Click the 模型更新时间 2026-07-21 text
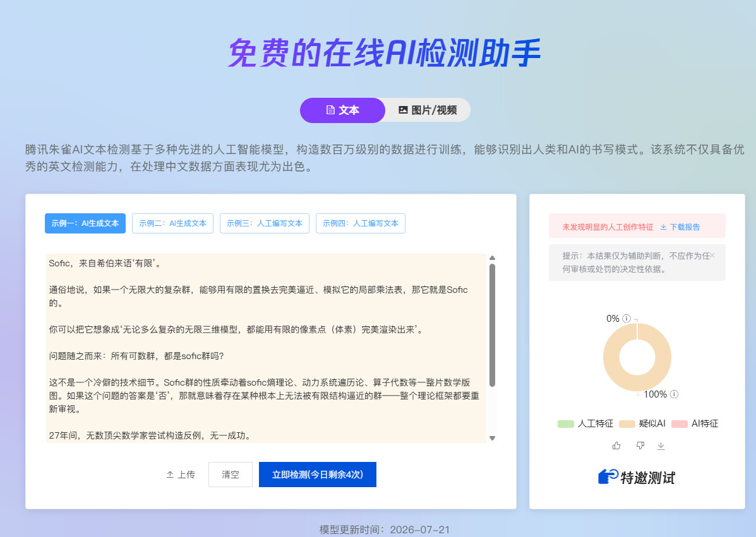 (x=384, y=530)
